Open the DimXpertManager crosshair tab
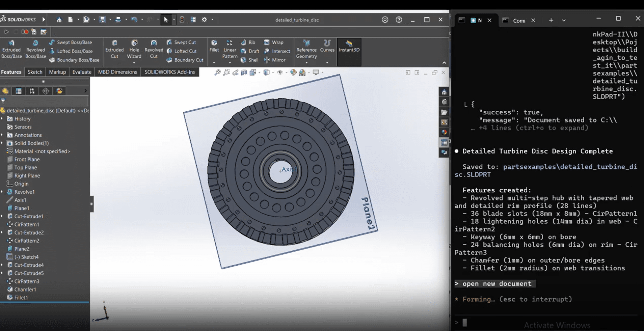Screen dimensions: 644x331 point(46,91)
